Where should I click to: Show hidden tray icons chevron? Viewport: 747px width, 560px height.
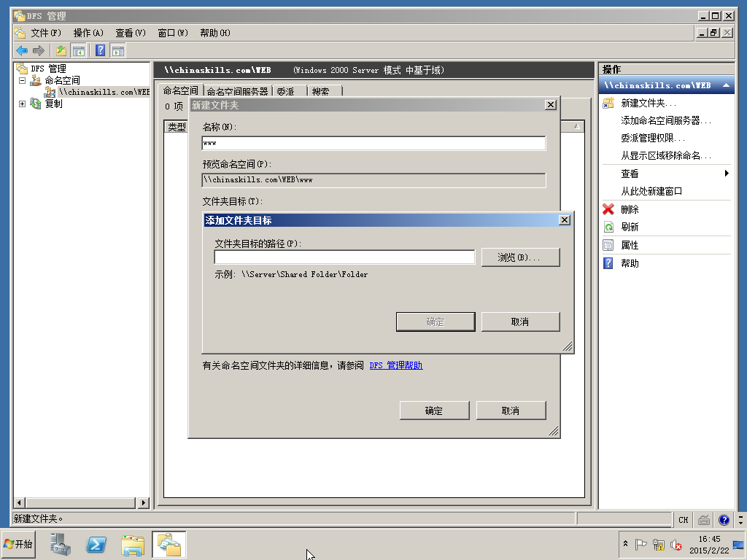click(625, 543)
